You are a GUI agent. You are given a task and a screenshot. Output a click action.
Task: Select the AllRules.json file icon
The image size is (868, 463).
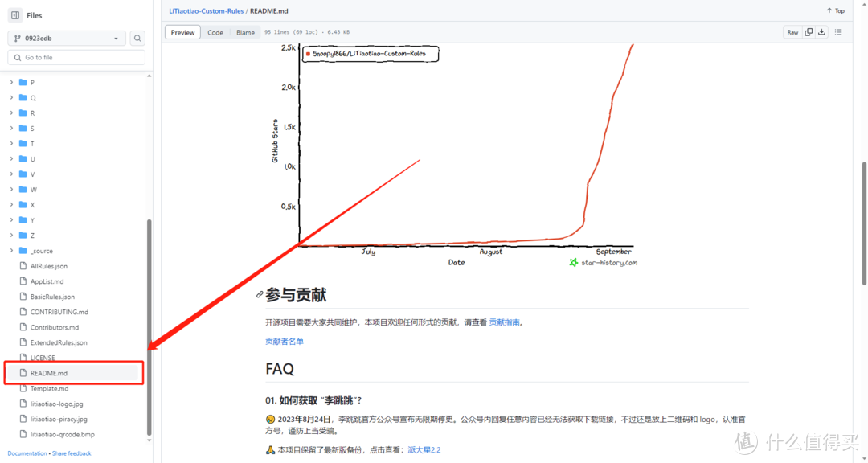[23, 266]
